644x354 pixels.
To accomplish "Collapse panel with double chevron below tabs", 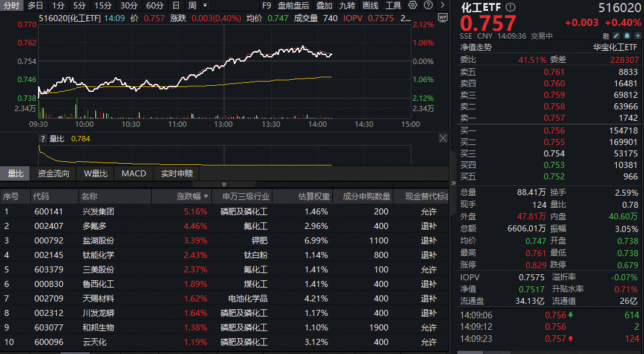I will tap(224, 184).
